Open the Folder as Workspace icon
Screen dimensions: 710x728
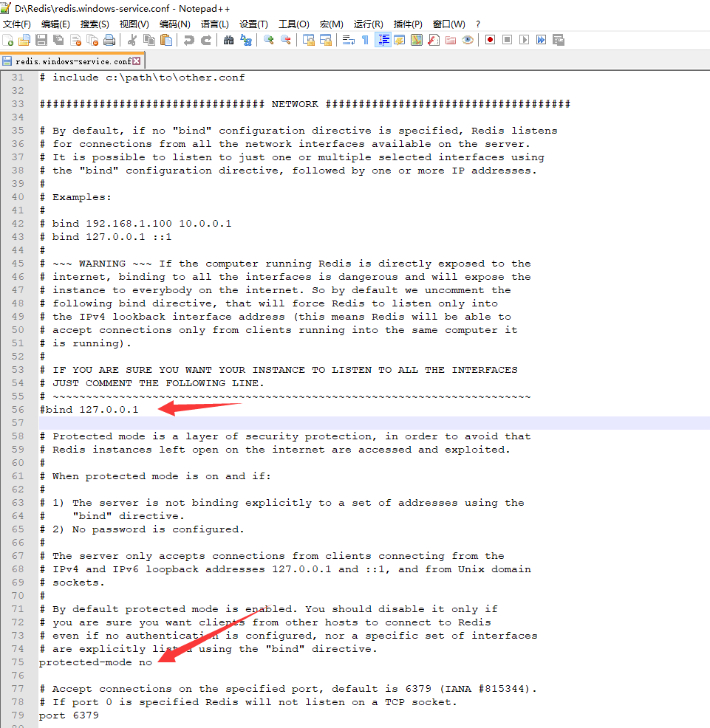451,41
